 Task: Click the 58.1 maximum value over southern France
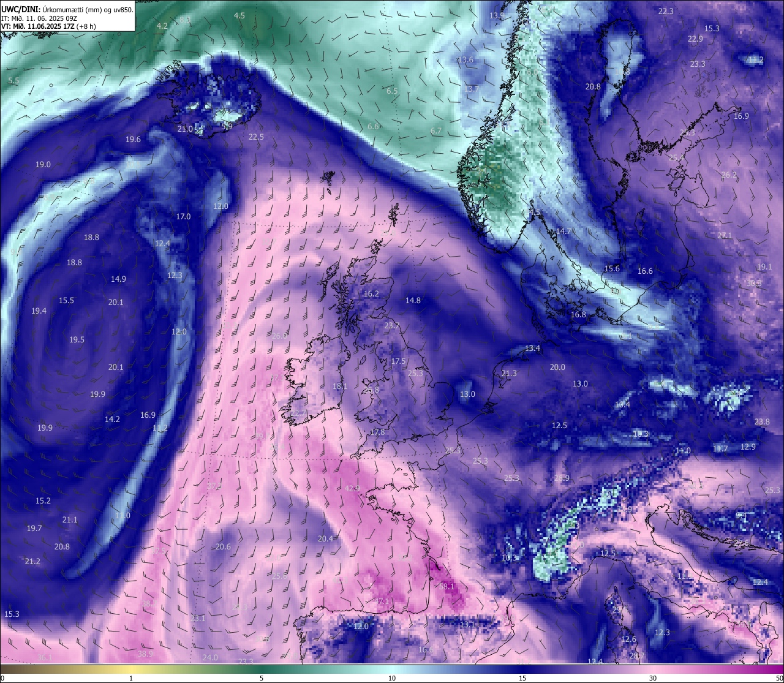(447, 586)
